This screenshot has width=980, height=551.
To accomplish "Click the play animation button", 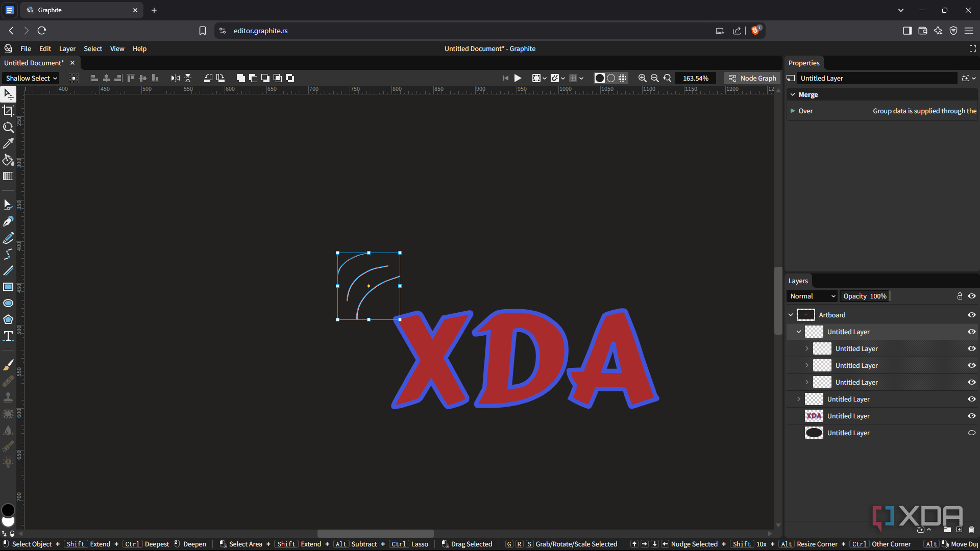I will click(x=518, y=78).
